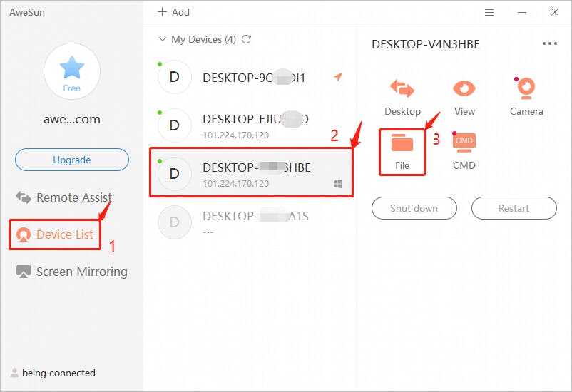
Task: Click avatar D of DESKTOP-EJIU device
Action: [x=174, y=125]
